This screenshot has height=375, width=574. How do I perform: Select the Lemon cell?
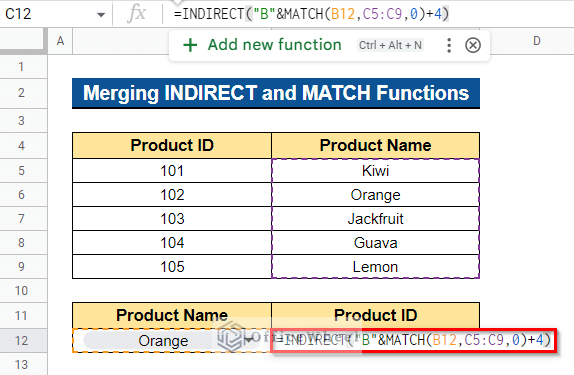[x=375, y=267]
